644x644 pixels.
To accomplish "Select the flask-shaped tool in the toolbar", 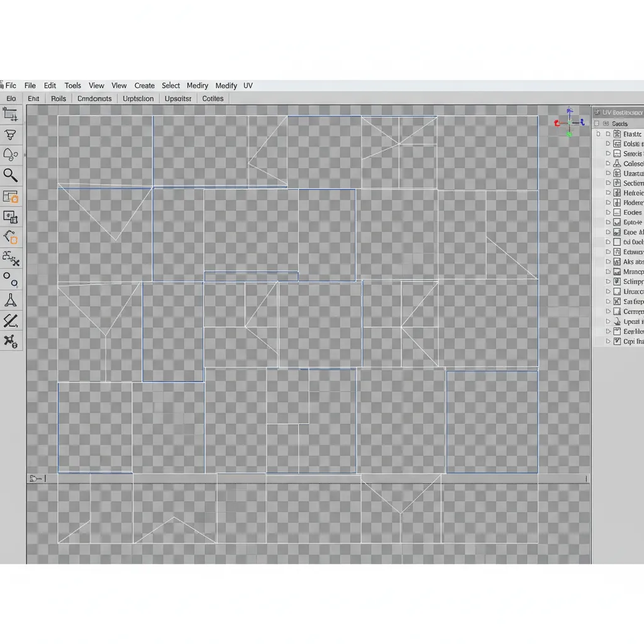I will (11, 300).
